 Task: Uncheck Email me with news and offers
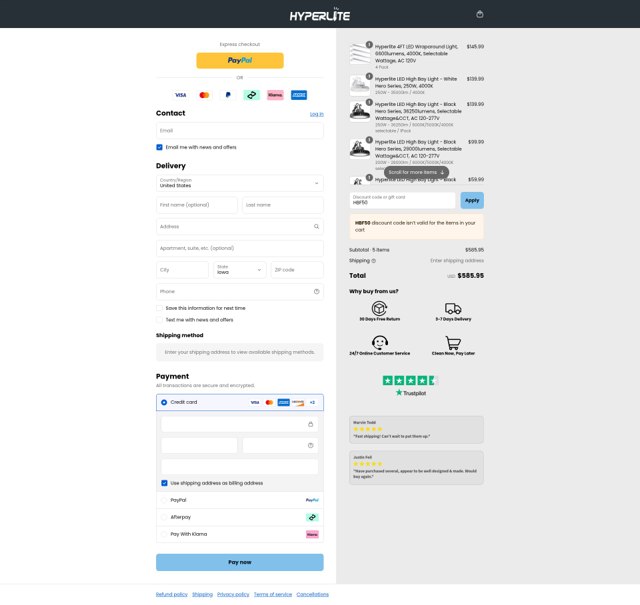click(159, 147)
